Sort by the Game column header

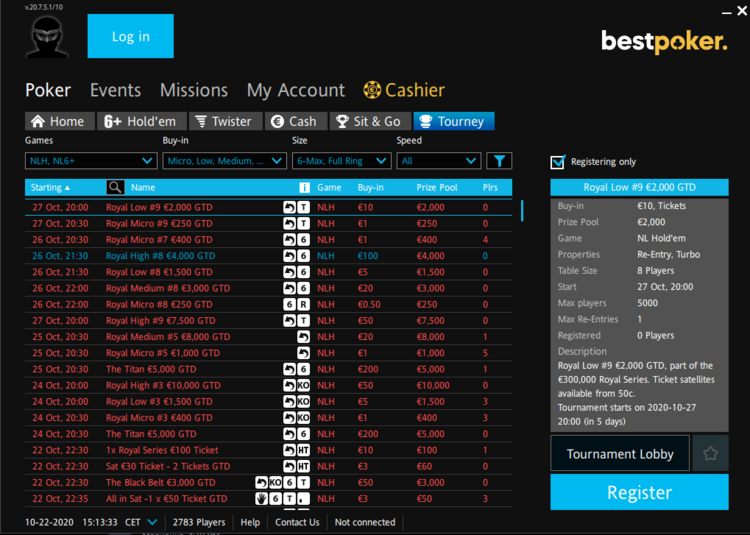(x=329, y=187)
